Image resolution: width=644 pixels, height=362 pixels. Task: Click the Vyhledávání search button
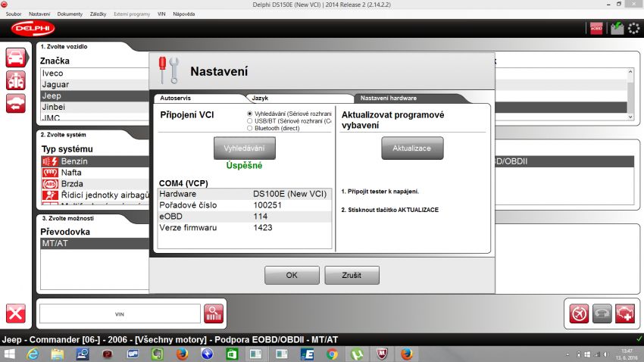245,148
